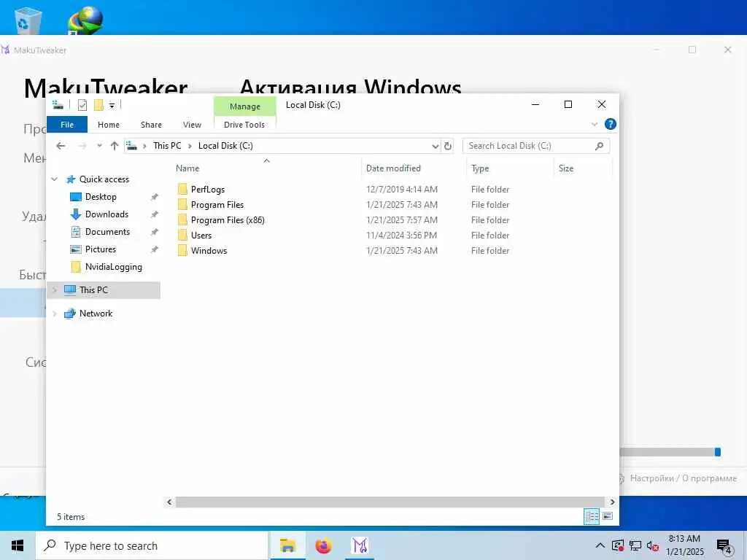The width and height of the screenshot is (747, 560).
Task: Click the pin icon beside Desktop
Action: (x=155, y=197)
